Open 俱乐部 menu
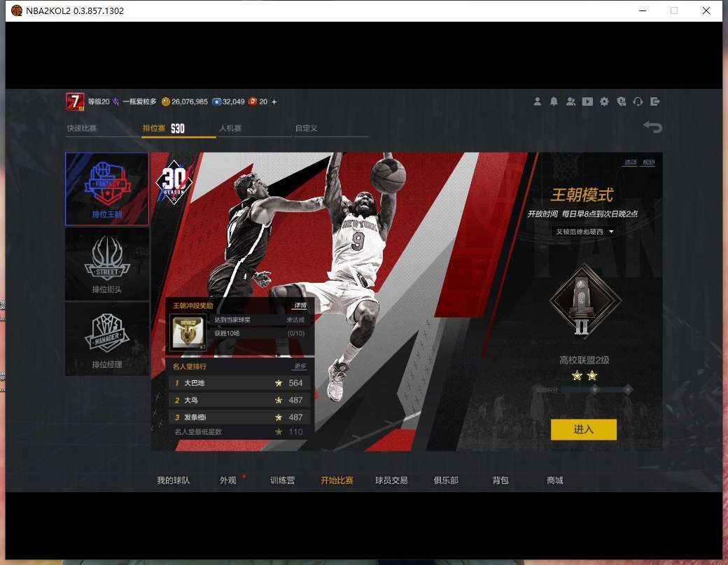Image resolution: width=728 pixels, height=565 pixels. coord(446,480)
